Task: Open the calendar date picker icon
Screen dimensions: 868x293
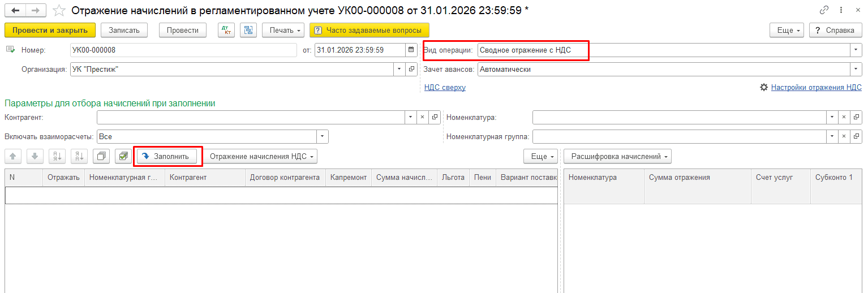Action: [x=411, y=50]
